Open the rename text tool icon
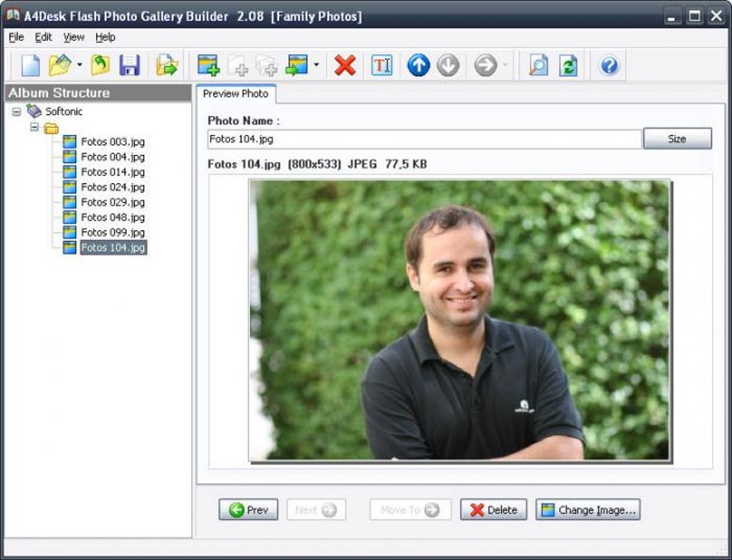The height and width of the screenshot is (560, 732). click(x=383, y=65)
